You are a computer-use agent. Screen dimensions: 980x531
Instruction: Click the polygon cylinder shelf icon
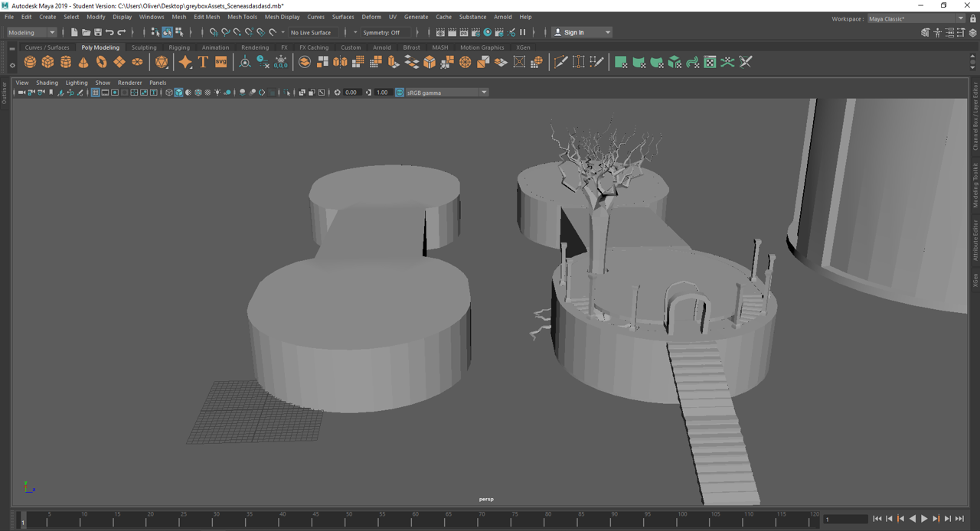pos(66,62)
